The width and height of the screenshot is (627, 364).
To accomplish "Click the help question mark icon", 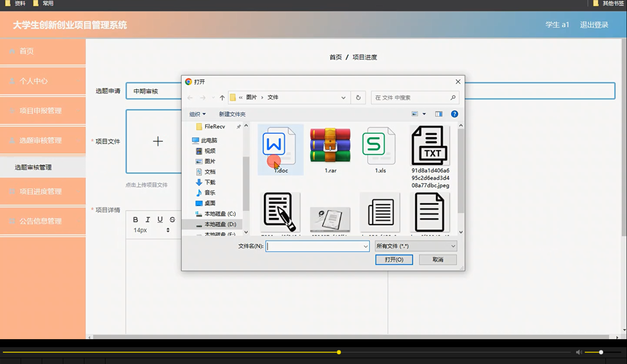I will (454, 114).
